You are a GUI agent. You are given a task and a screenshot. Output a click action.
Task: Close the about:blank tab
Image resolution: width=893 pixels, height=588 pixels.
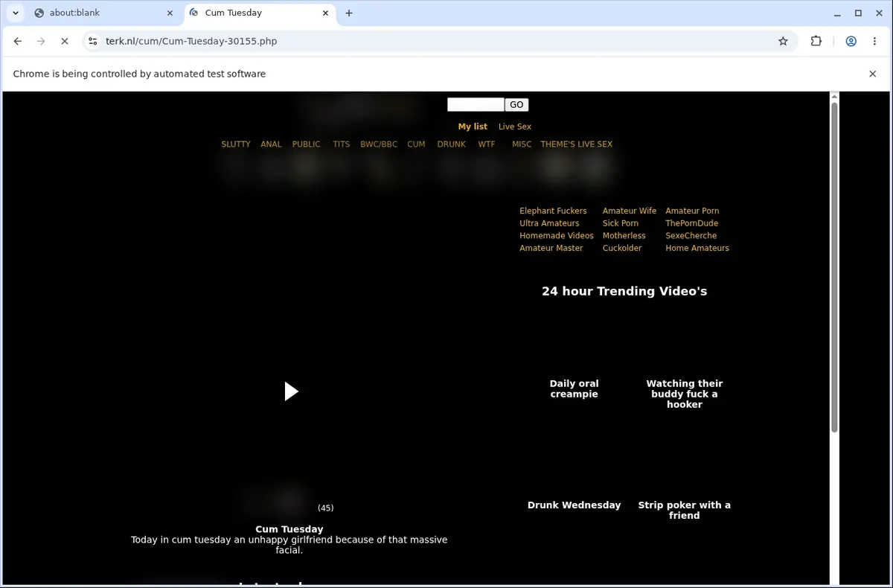(170, 13)
